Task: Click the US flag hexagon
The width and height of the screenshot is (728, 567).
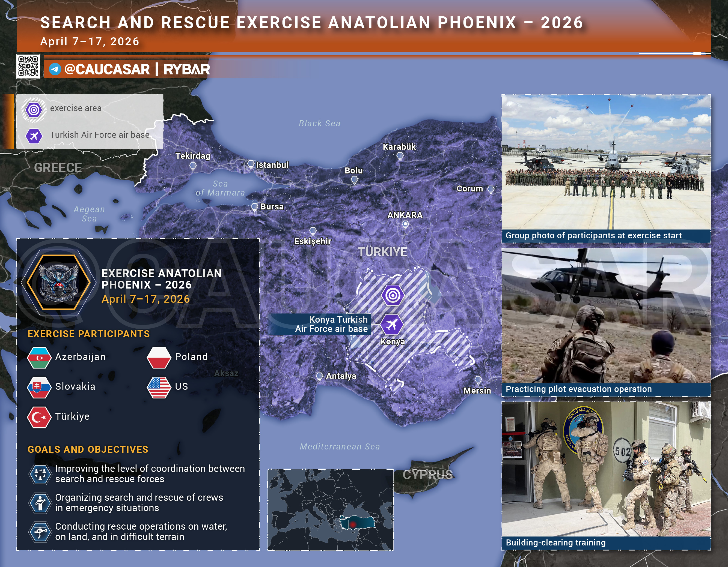Action: coord(159,387)
